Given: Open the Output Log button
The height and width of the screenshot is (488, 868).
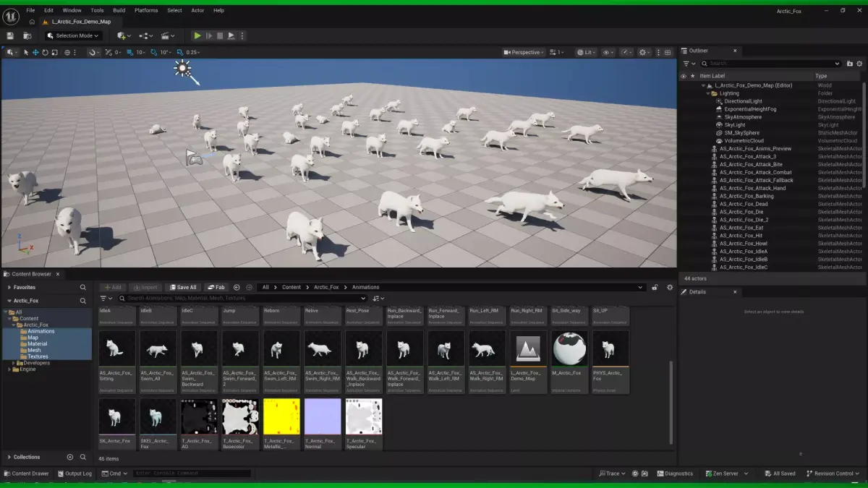Looking at the screenshot, I should [x=75, y=474].
